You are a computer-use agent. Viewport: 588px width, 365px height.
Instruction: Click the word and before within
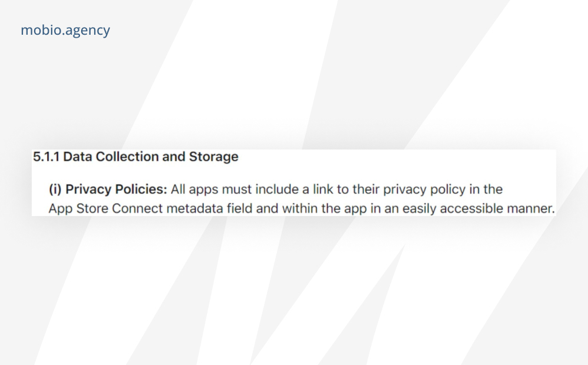(x=267, y=208)
